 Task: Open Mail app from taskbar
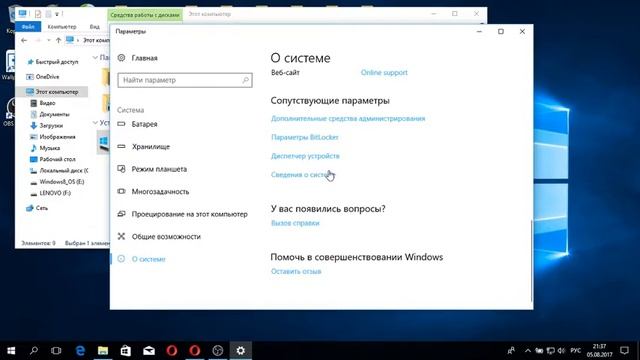[x=149, y=351]
